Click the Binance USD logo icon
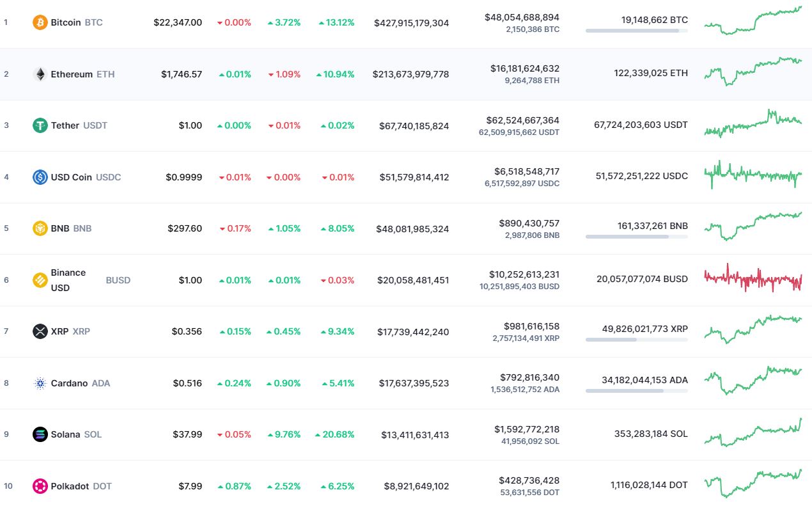The image size is (812, 506). (40, 280)
